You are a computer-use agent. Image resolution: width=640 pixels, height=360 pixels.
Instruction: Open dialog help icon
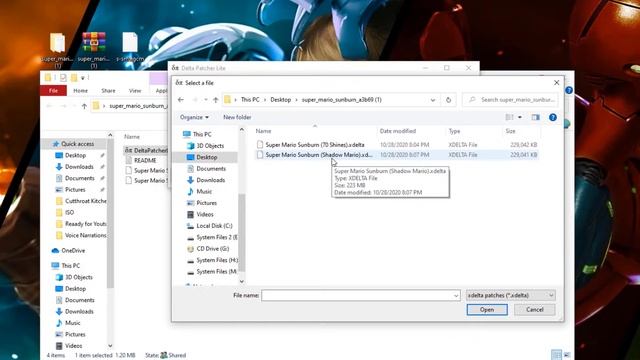coord(553,117)
